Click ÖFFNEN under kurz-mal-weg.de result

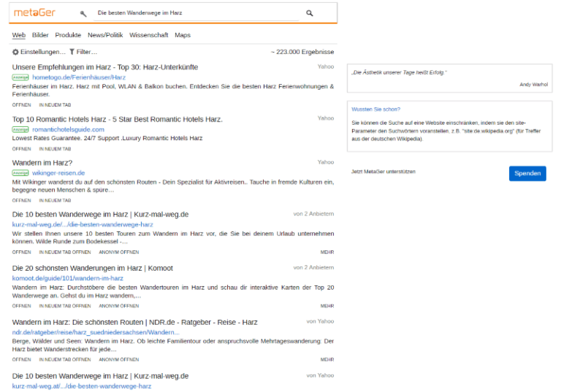pyautogui.click(x=21, y=252)
